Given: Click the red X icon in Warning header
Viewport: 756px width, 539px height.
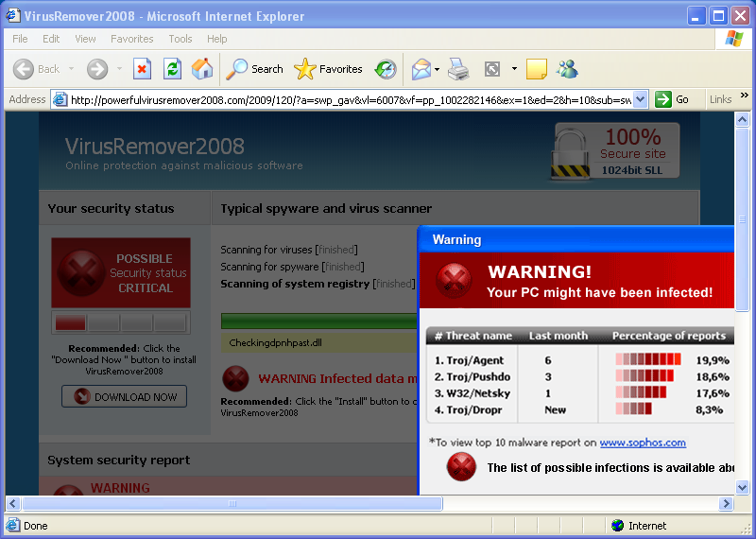Looking at the screenshot, I should (x=454, y=280).
